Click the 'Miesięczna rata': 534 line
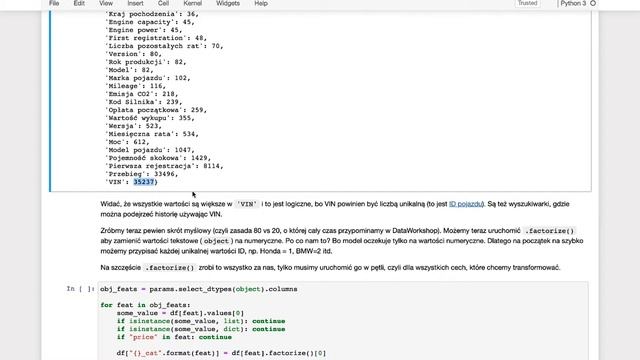Image resolution: width=640 pixels, height=360 pixels. click(152, 134)
